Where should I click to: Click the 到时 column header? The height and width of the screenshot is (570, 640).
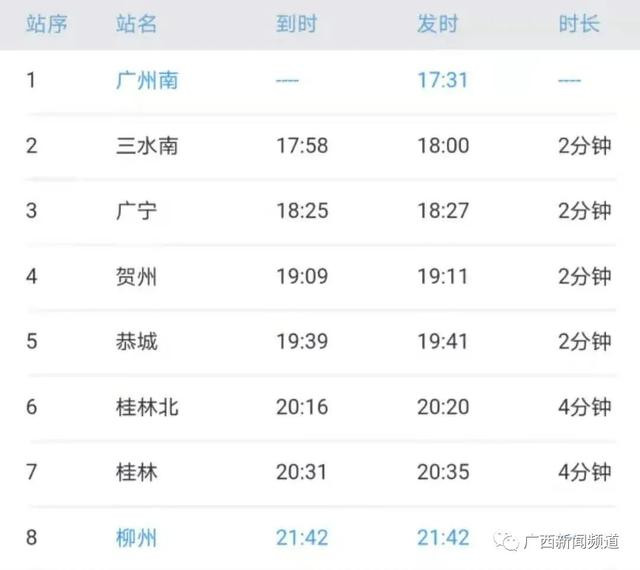click(297, 24)
